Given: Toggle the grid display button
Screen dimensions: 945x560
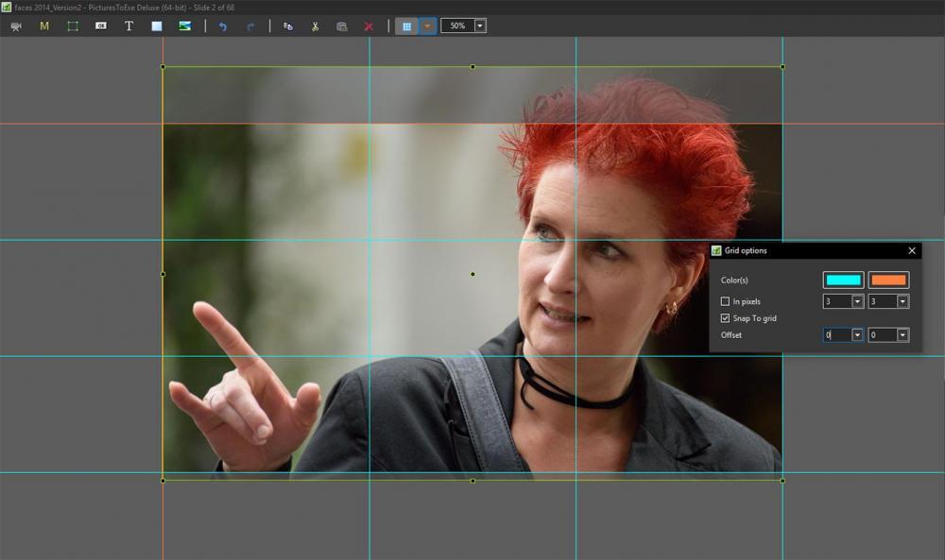Looking at the screenshot, I should point(406,26).
